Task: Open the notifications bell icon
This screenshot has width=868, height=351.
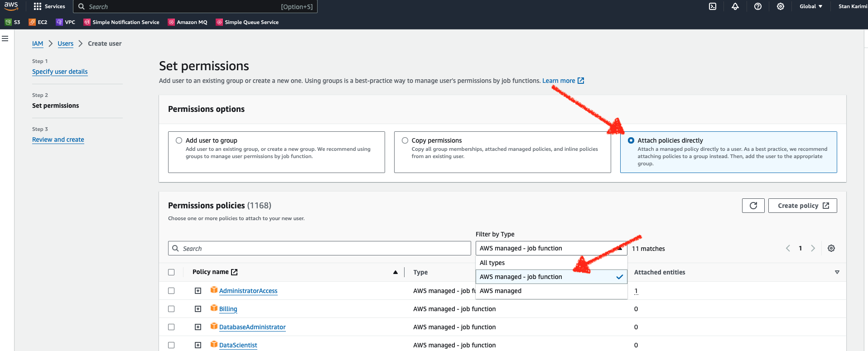Action: click(735, 6)
